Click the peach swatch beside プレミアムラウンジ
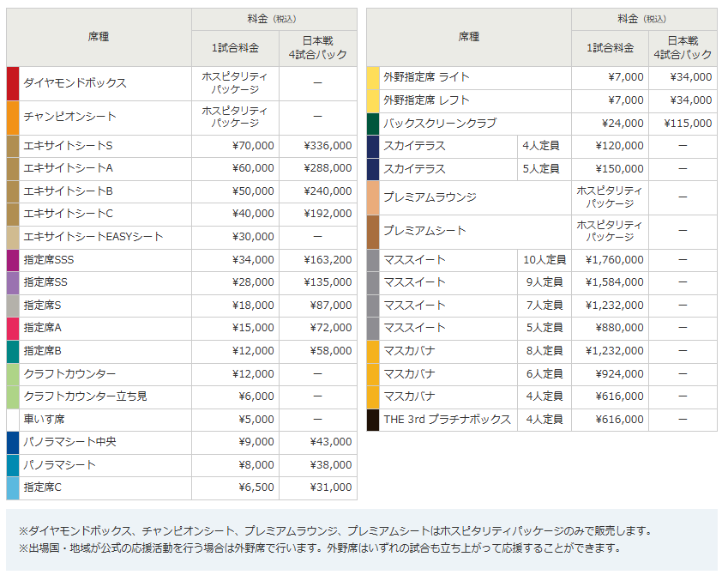The width and height of the screenshot is (728, 581). coord(372,197)
